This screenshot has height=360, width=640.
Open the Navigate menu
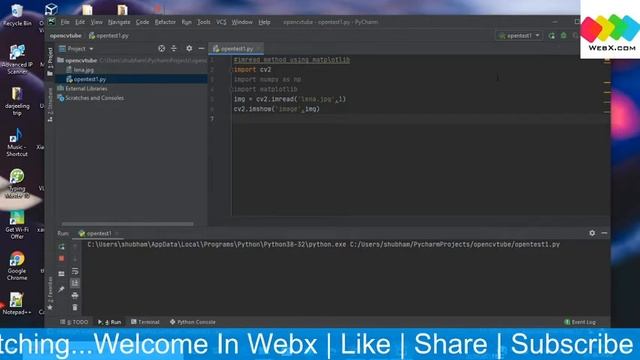[119, 22]
